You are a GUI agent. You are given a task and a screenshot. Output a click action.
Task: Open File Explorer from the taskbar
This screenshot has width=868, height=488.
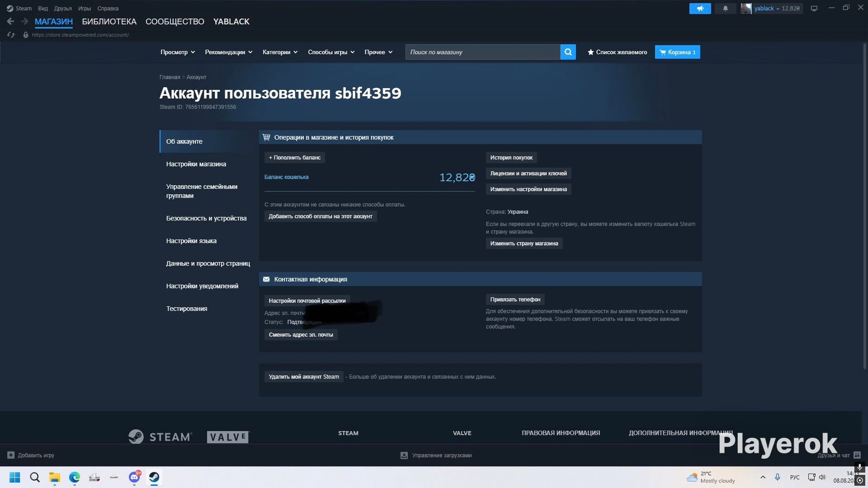coord(55,477)
